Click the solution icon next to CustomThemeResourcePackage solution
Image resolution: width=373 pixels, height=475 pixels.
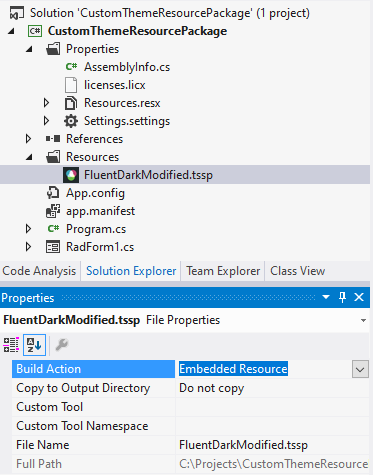pyautogui.click(x=17, y=13)
